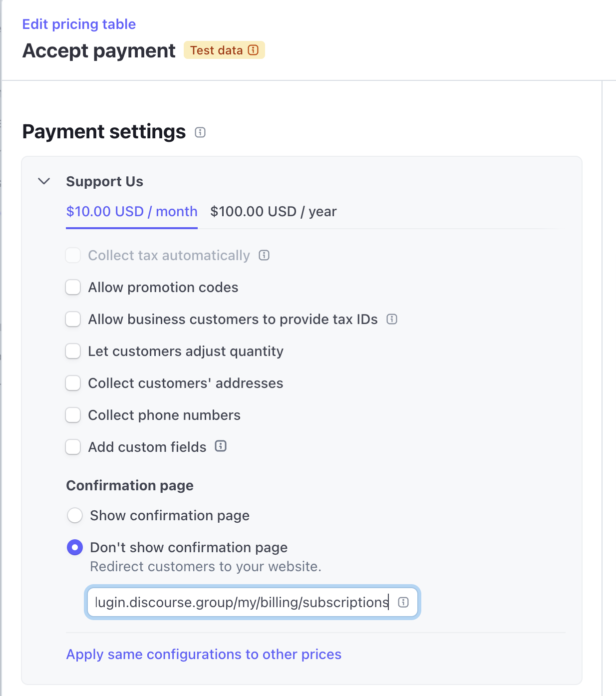Check Allow business customers to provide tax IDs
Viewport: 616px width, 696px height.
click(x=73, y=320)
